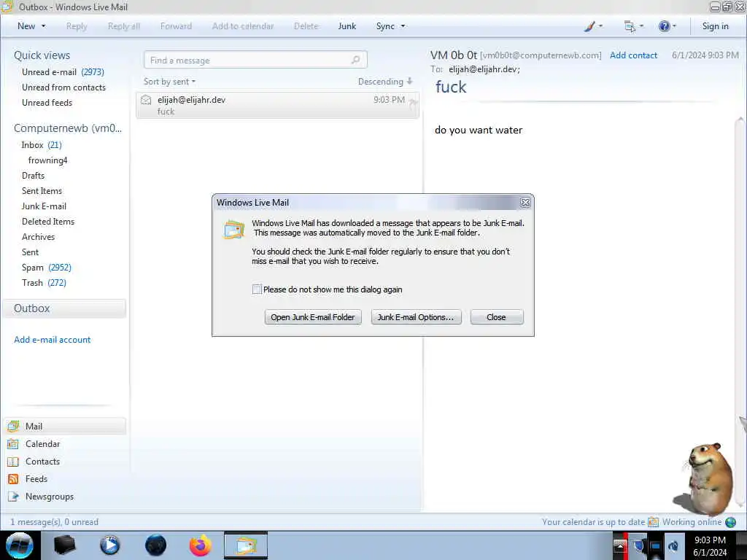Open the Feeds RSS icon

[x=13, y=479]
